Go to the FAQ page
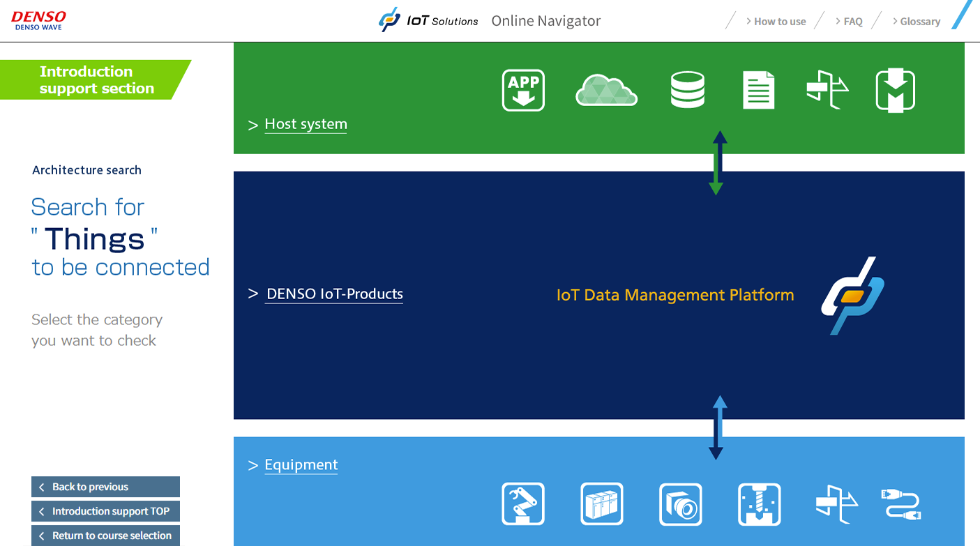Screen dimensions: 980x546 coord(852,22)
